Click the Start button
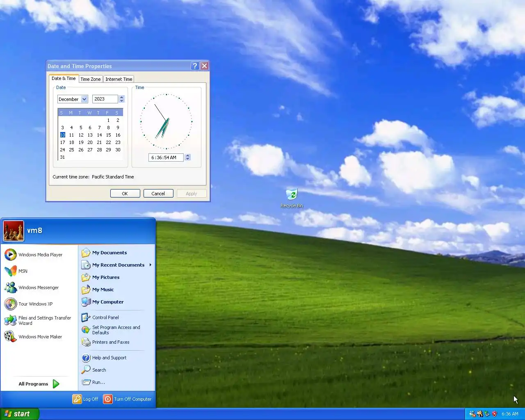 click(x=20, y=414)
